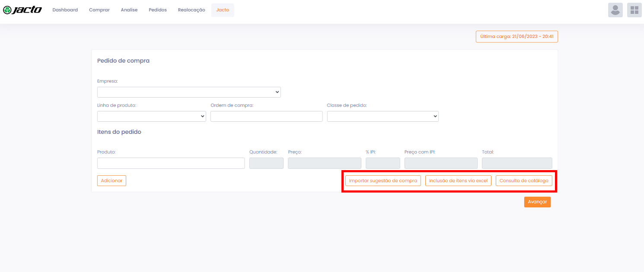
Task: Click the Jacto logo
Action: coord(22,10)
